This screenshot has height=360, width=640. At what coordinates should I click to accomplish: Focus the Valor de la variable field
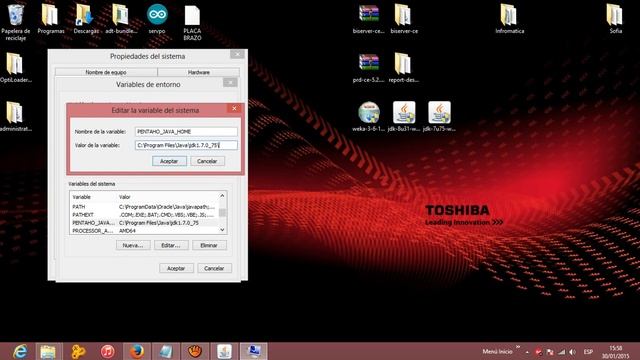tap(186, 145)
